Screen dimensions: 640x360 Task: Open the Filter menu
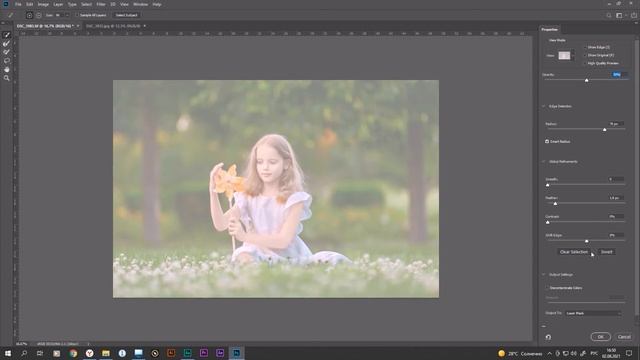(101, 4)
